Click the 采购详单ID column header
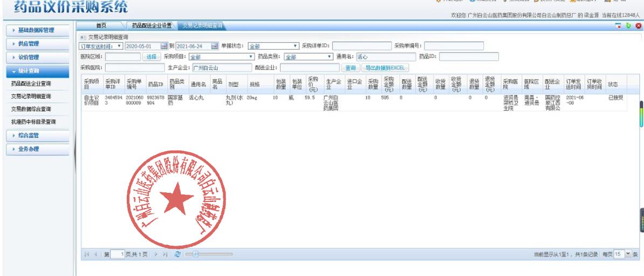The image size is (644, 276). (113, 84)
